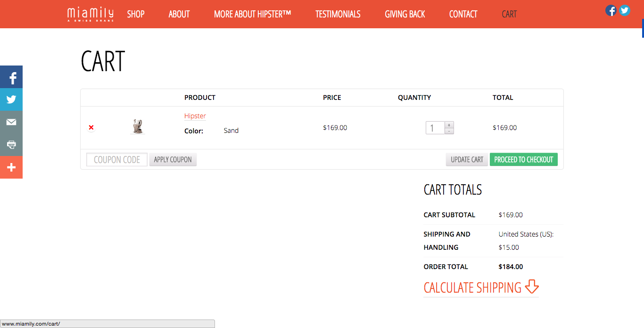Go to the About page
The width and height of the screenshot is (644, 328).
tap(179, 14)
